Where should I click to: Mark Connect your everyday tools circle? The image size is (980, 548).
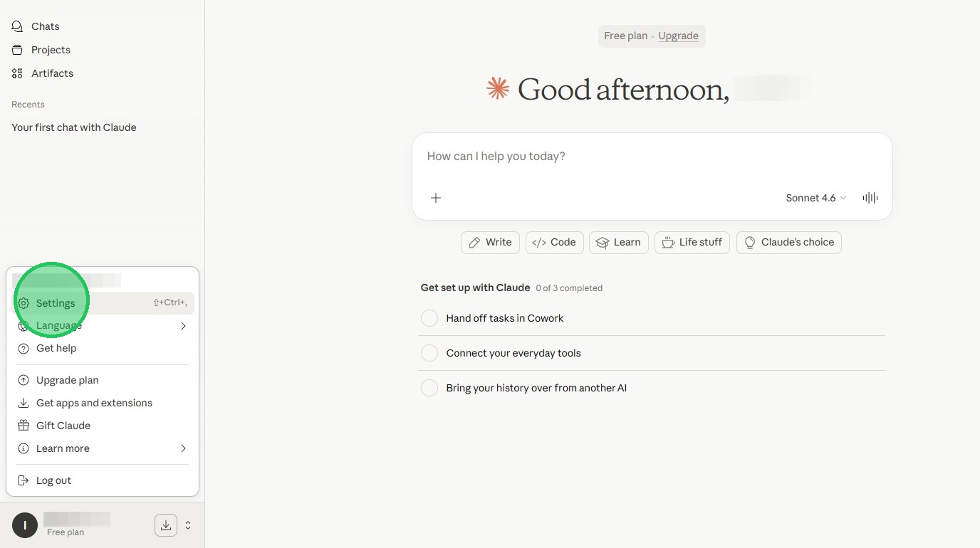tap(429, 353)
